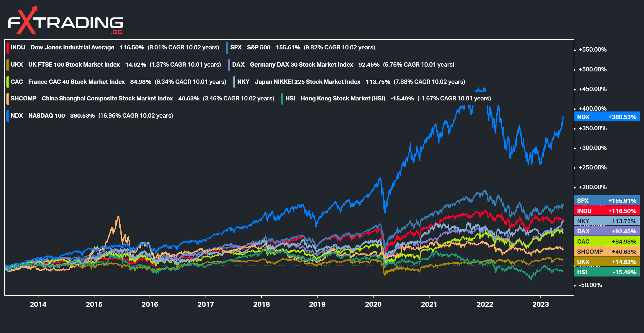
Task: Select the 2015 year label
Action: pyautogui.click(x=94, y=304)
